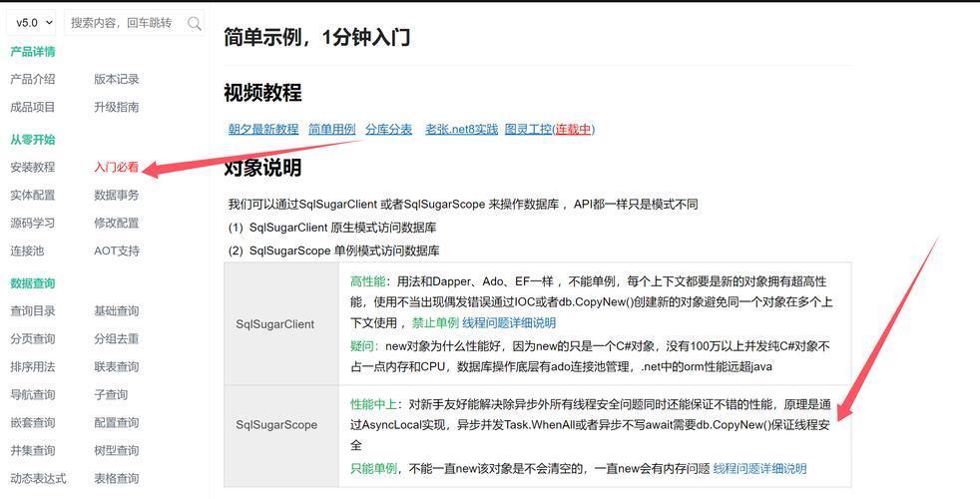Open 线程问题详细说明 link in SqlSugarClient row
980x499 pixels.
[x=509, y=322]
